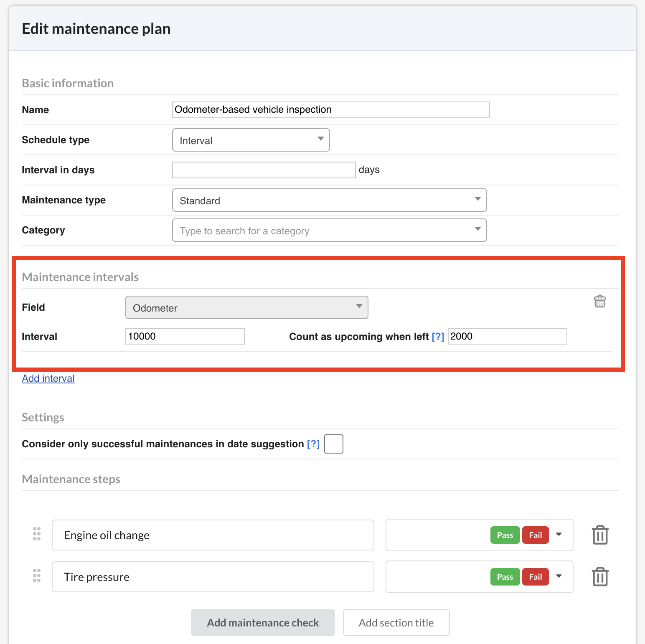Delete the Tire pressure step

tap(600, 577)
